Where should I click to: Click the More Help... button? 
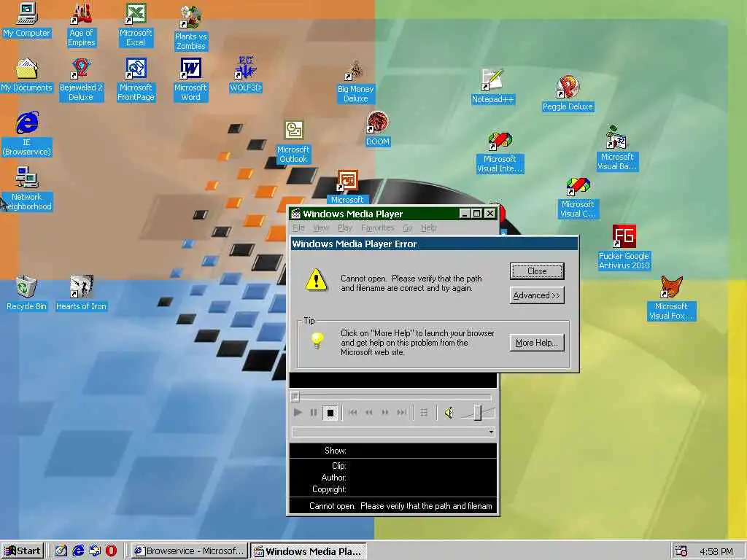click(537, 343)
